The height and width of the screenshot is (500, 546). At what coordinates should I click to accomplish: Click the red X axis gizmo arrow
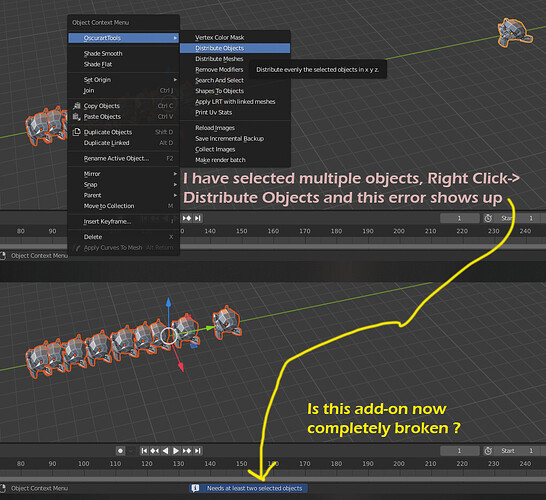pos(181,366)
